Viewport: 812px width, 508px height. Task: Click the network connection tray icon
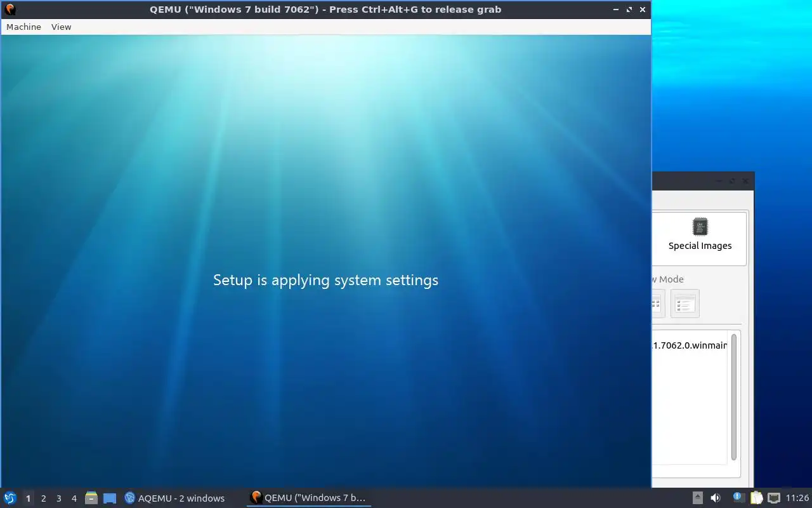click(x=773, y=498)
